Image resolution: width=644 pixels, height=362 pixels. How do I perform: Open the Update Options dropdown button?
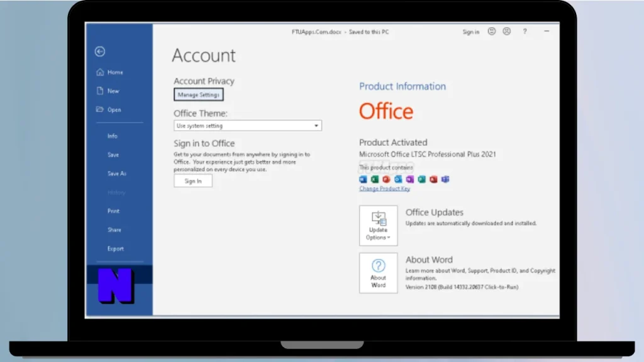click(x=378, y=226)
